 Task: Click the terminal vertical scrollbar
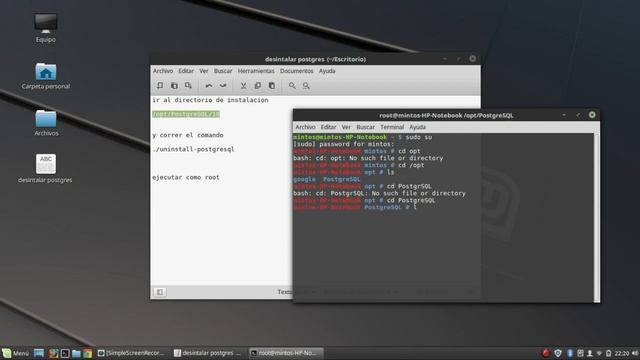coord(597,218)
